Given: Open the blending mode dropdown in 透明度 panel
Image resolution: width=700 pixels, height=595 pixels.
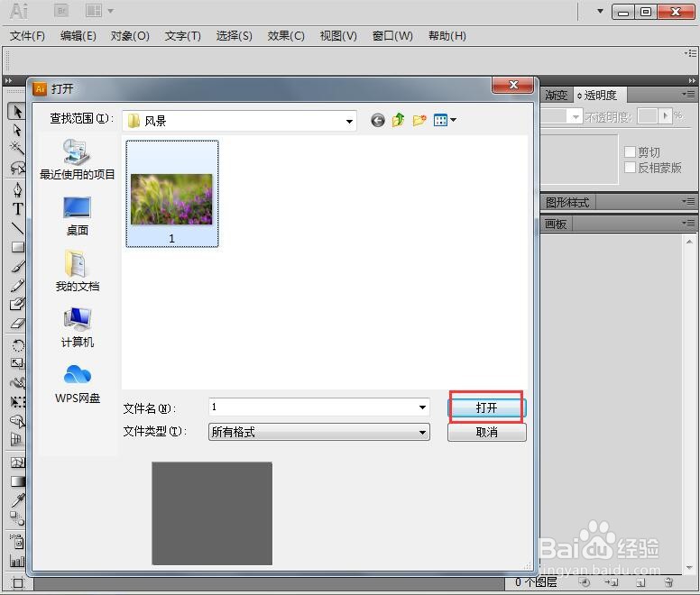Looking at the screenshot, I should pos(576,116).
